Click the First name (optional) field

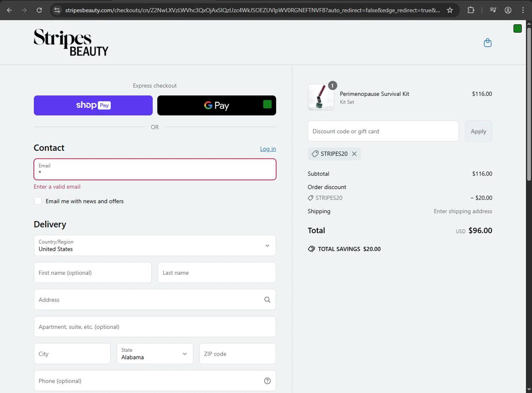click(93, 273)
